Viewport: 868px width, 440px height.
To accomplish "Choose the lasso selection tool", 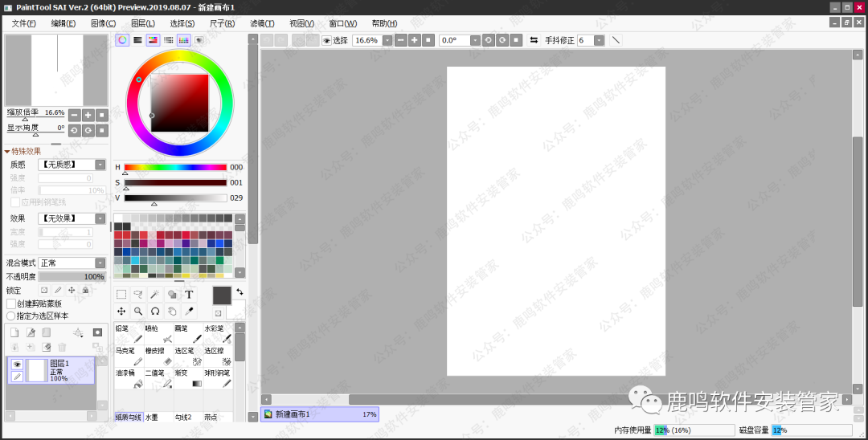I will point(138,295).
